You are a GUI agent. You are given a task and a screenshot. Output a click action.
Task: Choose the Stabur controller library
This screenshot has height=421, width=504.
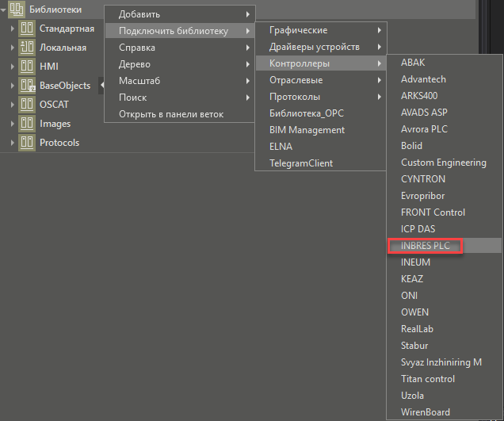tap(445, 346)
